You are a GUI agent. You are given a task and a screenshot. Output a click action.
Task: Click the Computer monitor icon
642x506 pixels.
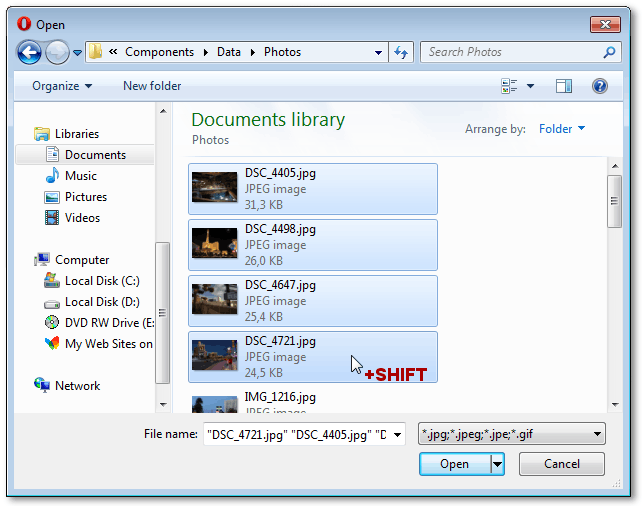42,260
